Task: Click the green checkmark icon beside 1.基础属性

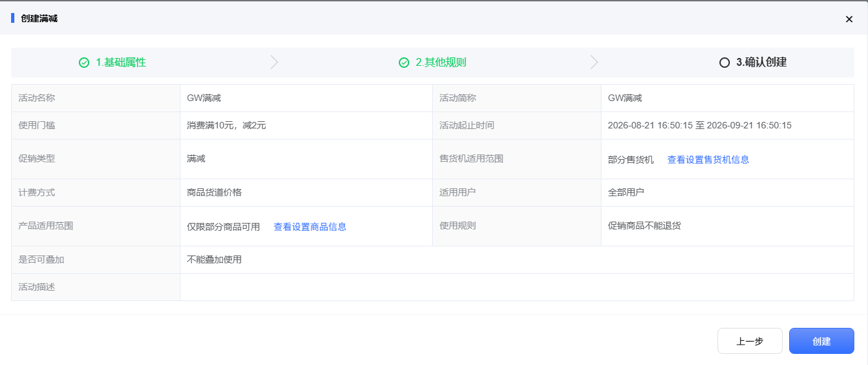Action: click(84, 63)
